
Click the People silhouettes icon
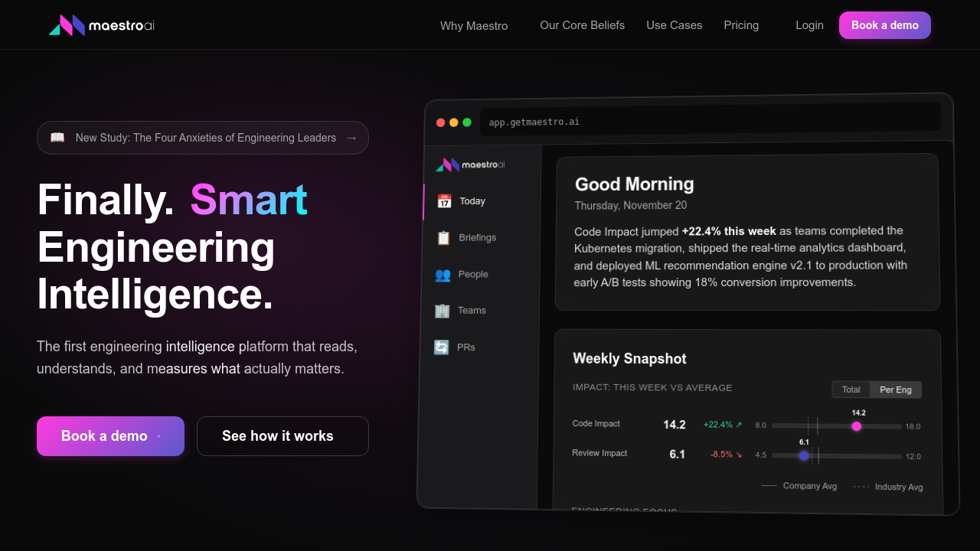point(443,274)
